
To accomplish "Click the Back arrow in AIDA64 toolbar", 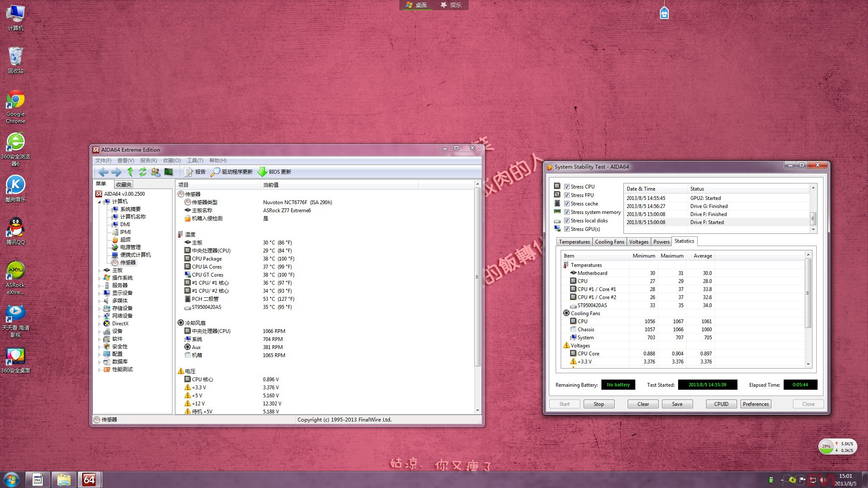I will pyautogui.click(x=103, y=172).
